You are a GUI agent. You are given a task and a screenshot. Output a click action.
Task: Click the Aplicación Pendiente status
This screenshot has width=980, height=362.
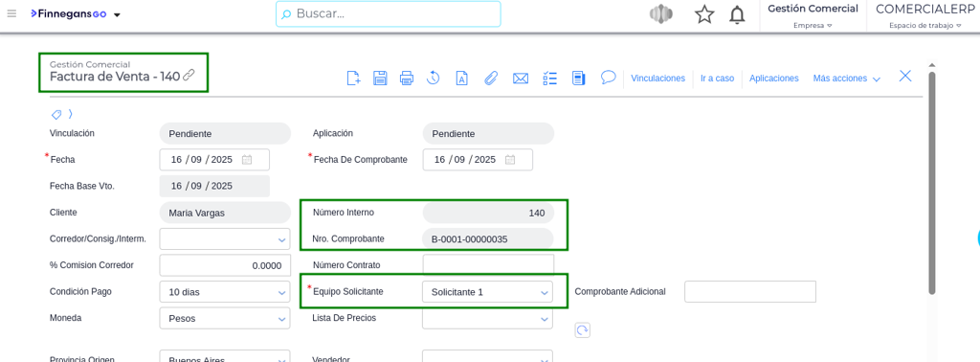coord(488,133)
